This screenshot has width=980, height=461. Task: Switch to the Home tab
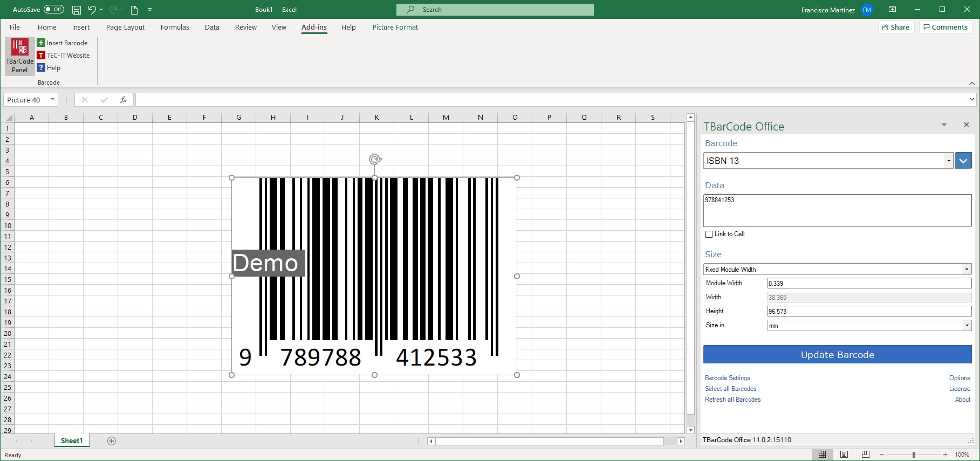point(47,27)
